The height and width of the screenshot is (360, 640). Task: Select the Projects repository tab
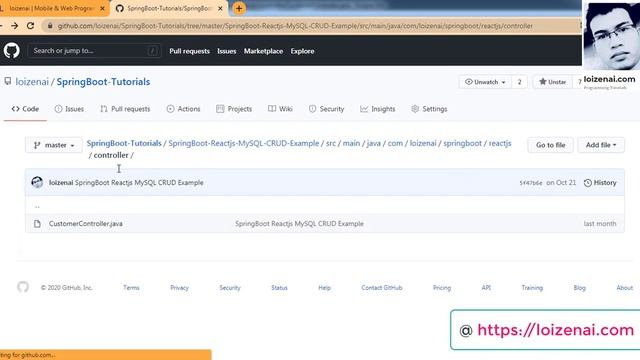[x=234, y=109]
